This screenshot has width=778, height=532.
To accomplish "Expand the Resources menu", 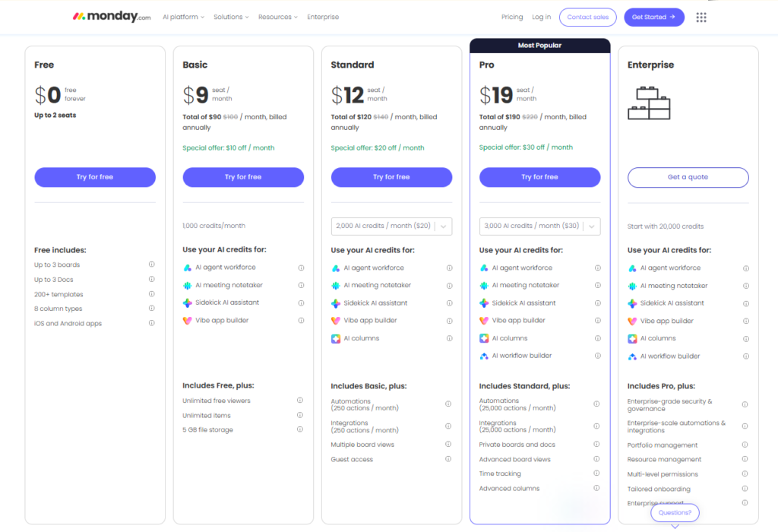I will pos(278,17).
